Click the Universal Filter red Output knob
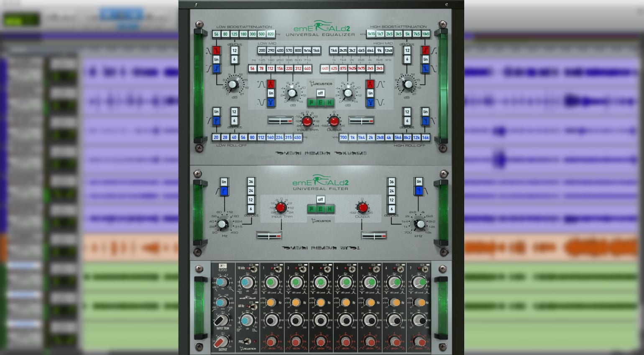This screenshot has height=355, width=644. pos(362,208)
